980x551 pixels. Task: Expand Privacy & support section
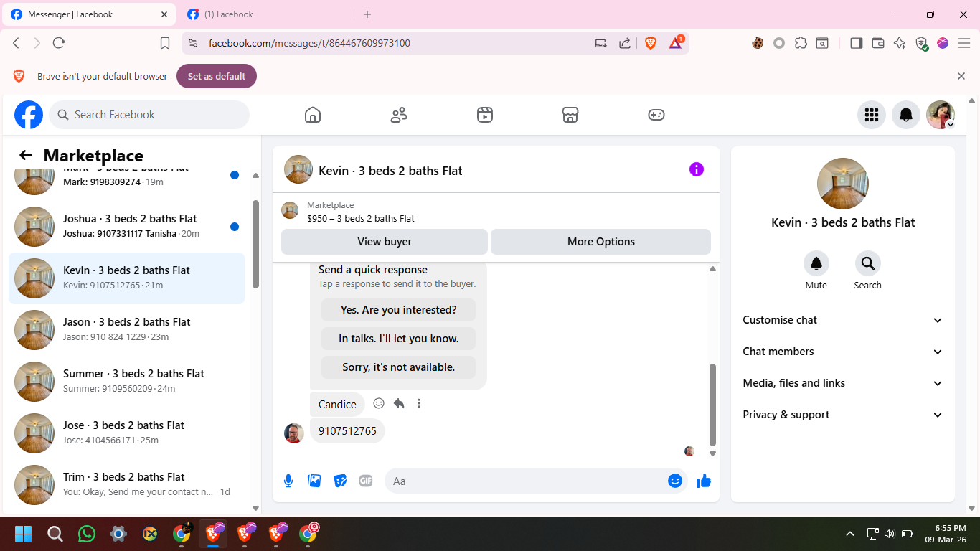coord(843,415)
